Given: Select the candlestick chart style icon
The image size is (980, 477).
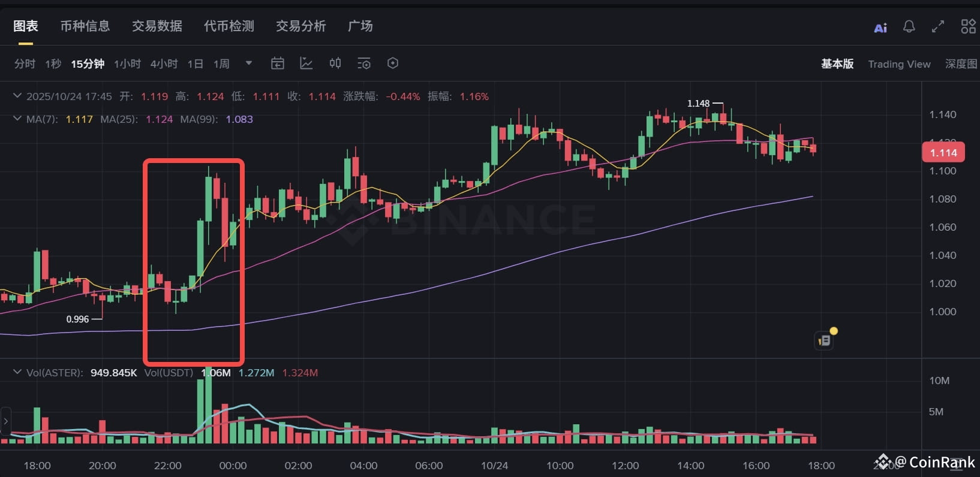Looking at the screenshot, I should 335,64.
